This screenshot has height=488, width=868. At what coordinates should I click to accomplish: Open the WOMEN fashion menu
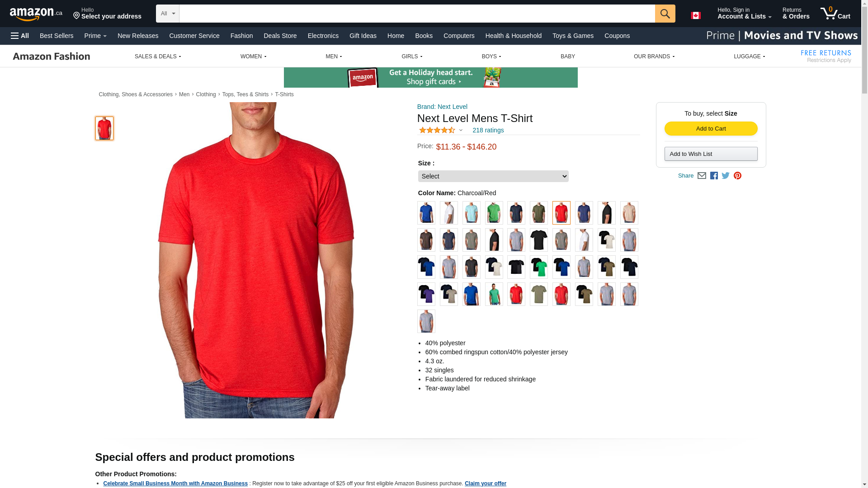253,56
